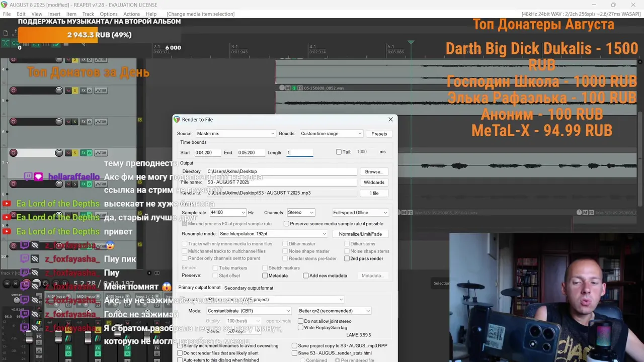Arm track 5 for recording
Screen dimensions: 644x362
14,90
